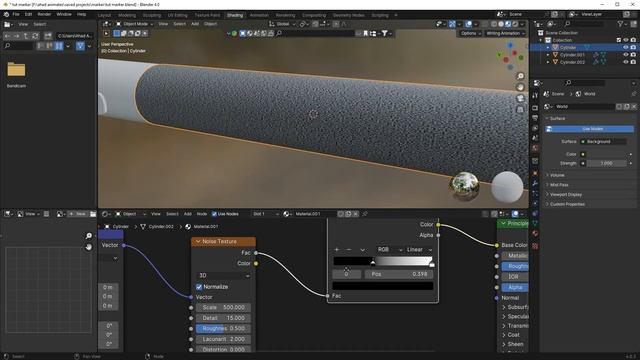Add a color ramp stop with plus icon
This screenshot has width=640, height=360.
(x=337, y=249)
